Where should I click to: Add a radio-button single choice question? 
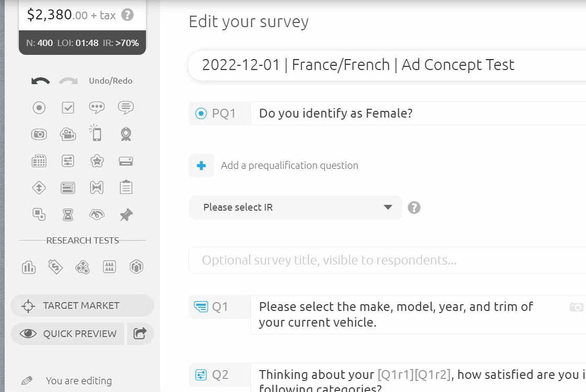click(39, 108)
